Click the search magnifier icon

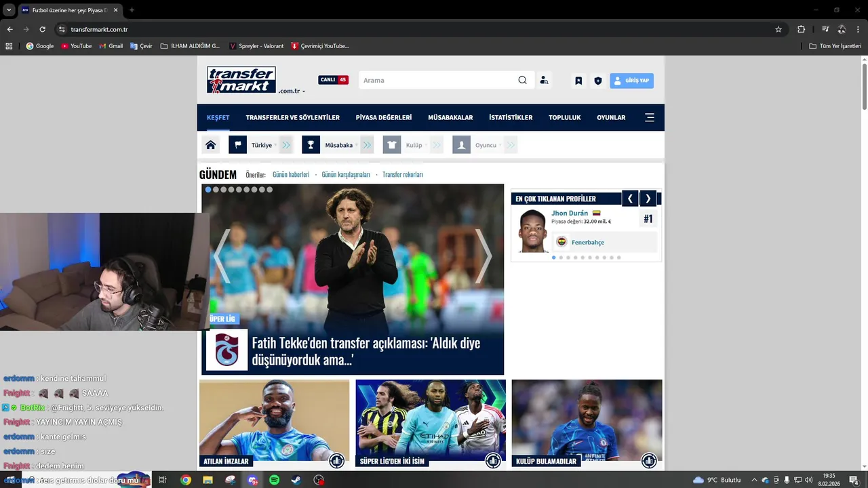[522, 80]
